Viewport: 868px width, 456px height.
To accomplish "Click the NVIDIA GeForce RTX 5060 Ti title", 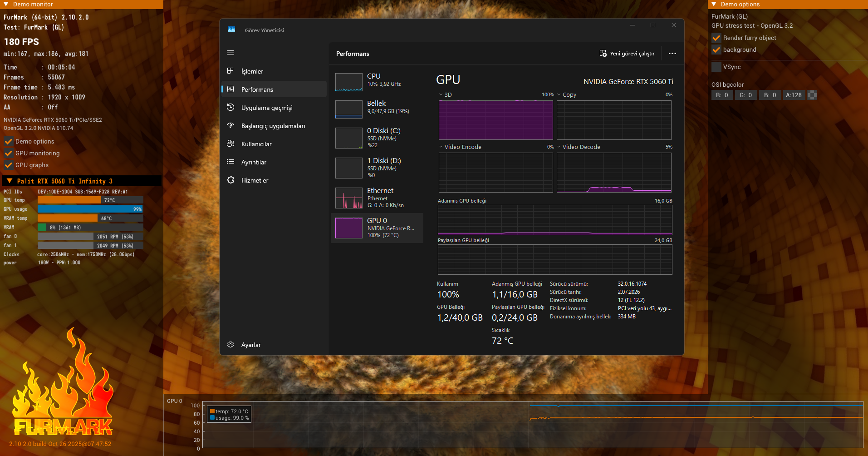I will pyautogui.click(x=628, y=81).
